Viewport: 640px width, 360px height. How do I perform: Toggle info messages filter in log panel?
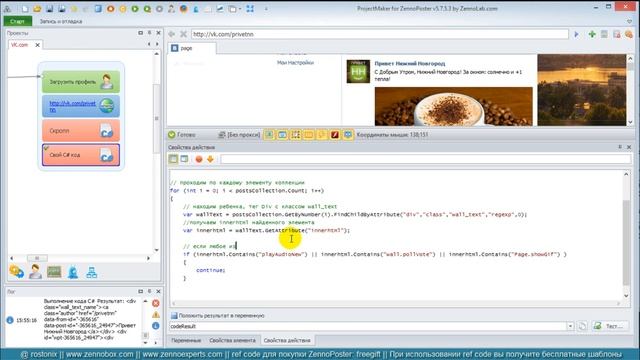pos(156,326)
